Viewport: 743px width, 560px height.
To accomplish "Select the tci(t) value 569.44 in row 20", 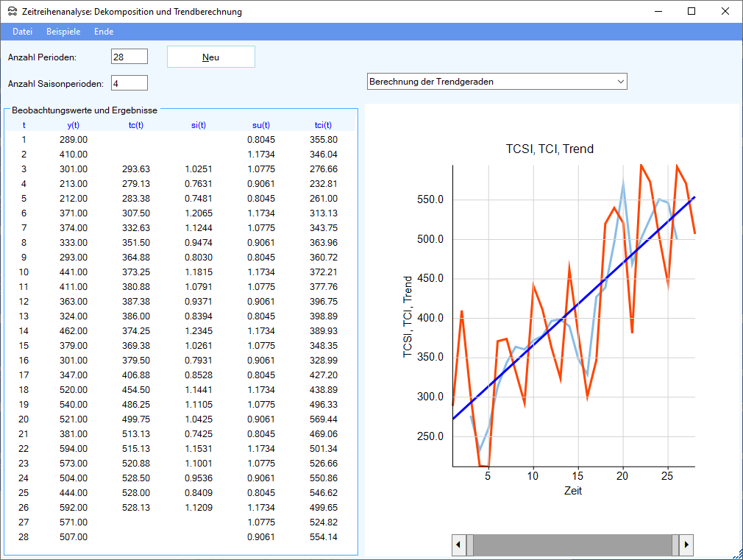I will click(x=324, y=419).
